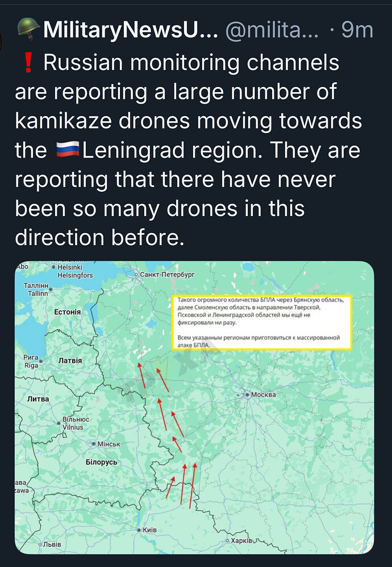392x567 pixels.
Task: Open the MilitaryNewsU account name
Action: [x=131, y=31]
